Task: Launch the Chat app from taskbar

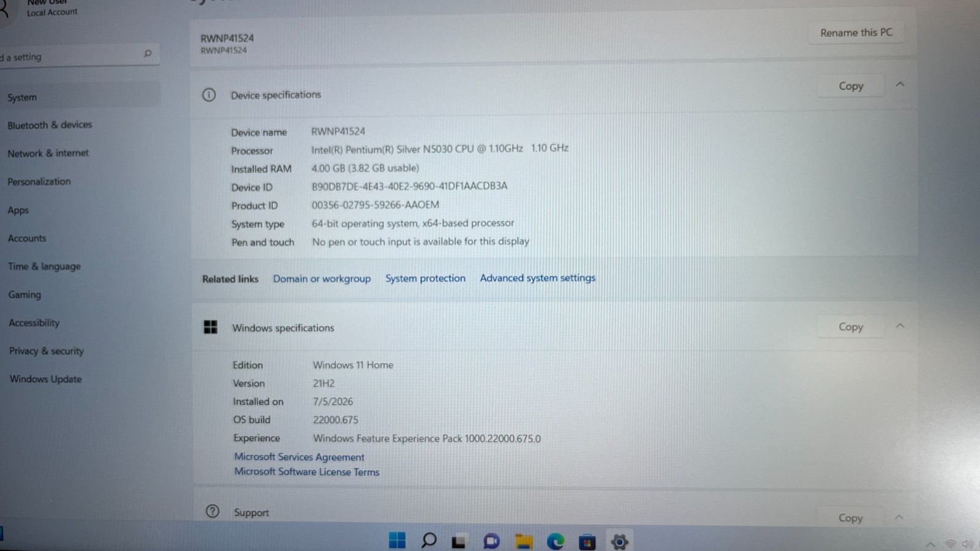Action: tap(491, 541)
